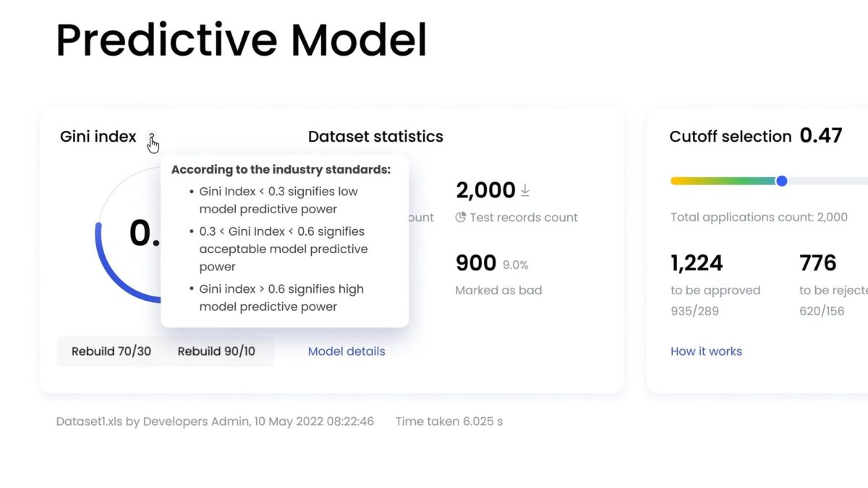The image size is (868, 488).
Task: Click the Time taken 6.025 s text
Action: coord(449,421)
